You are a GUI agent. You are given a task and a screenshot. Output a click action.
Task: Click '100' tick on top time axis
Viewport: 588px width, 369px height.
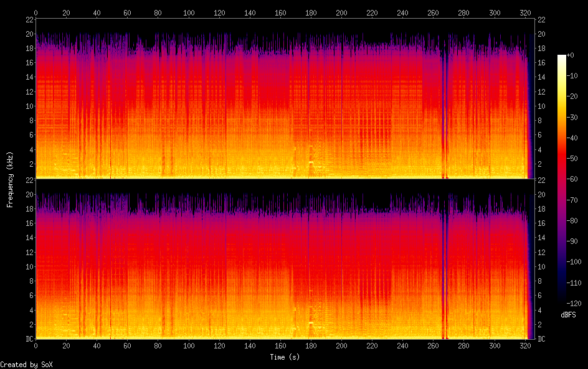tap(189, 12)
